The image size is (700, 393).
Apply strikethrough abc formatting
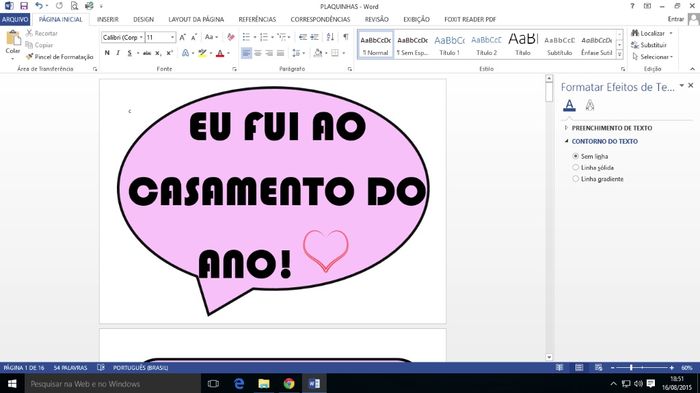point(147,53)
